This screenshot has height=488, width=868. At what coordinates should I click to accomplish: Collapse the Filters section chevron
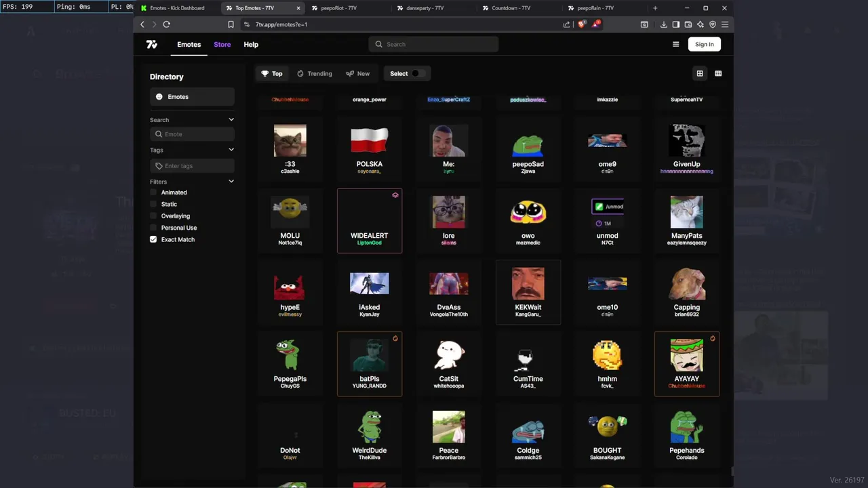coord(231,182)
